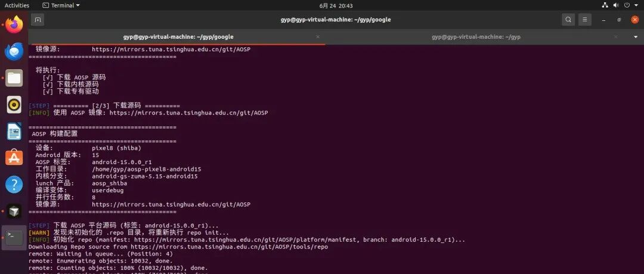644x274 pixels.
Task: Click the '下载内核源码' checklist line
Action: point(70,84)
